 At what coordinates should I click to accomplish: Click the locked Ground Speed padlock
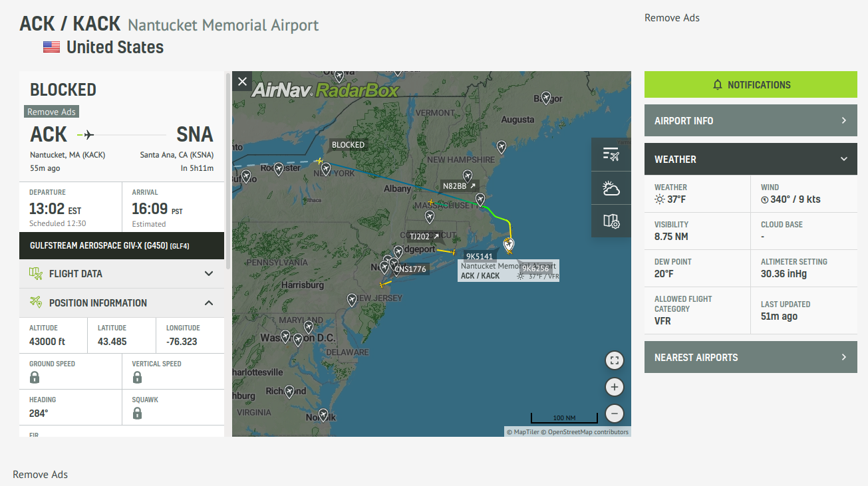tap(35, 378)
